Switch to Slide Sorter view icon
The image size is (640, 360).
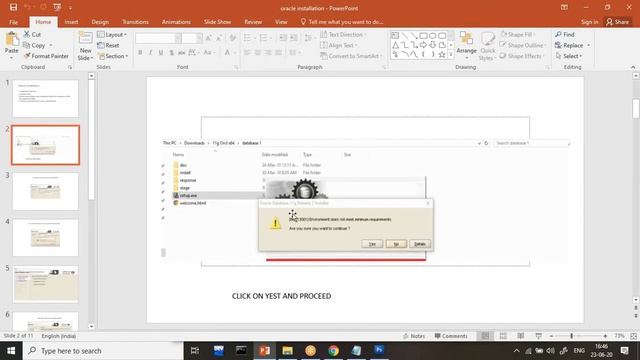pos(503,336)
